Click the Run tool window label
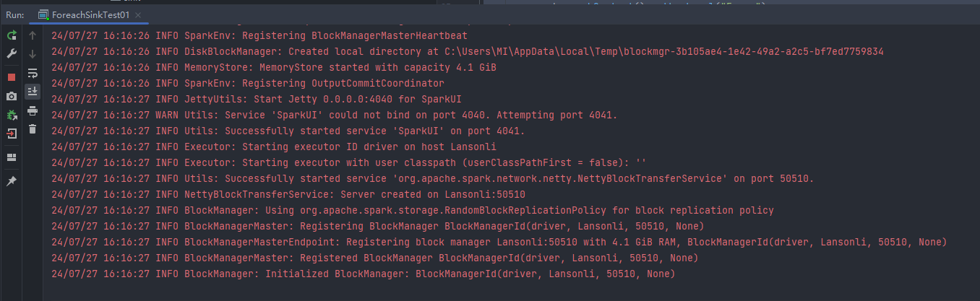This screenshot has height=301, width=980. pos(14,14)
